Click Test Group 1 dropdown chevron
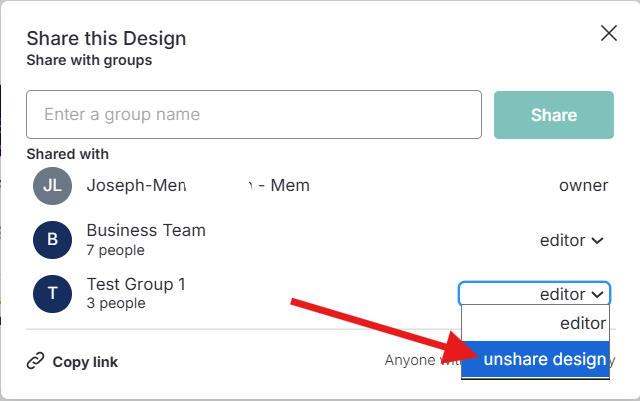Image resolution: width=640 pixels, height=401 pixels. (x=598, y=294)
